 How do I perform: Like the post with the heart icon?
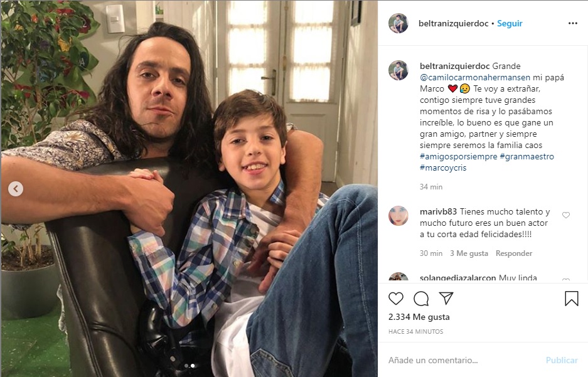[x=395, y=299]
